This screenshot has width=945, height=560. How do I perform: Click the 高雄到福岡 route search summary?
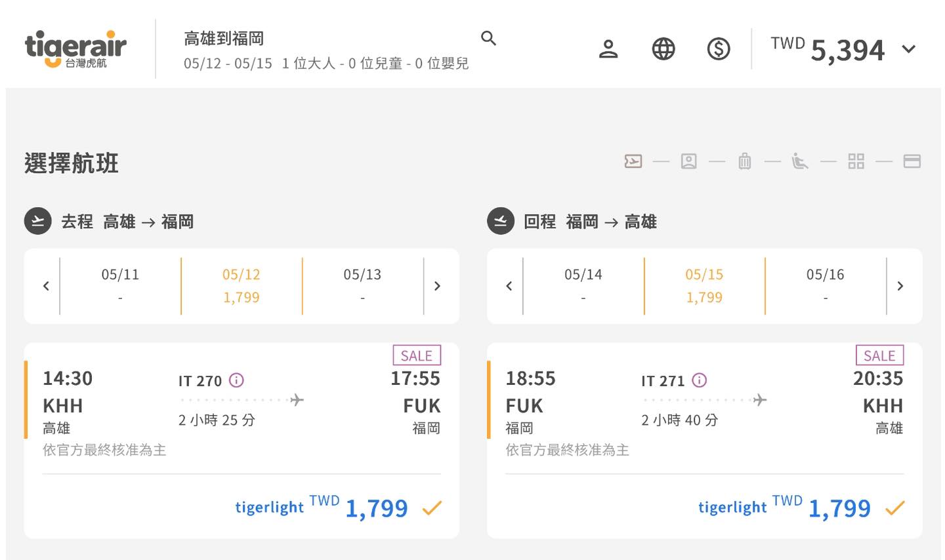tap(224, 39)
